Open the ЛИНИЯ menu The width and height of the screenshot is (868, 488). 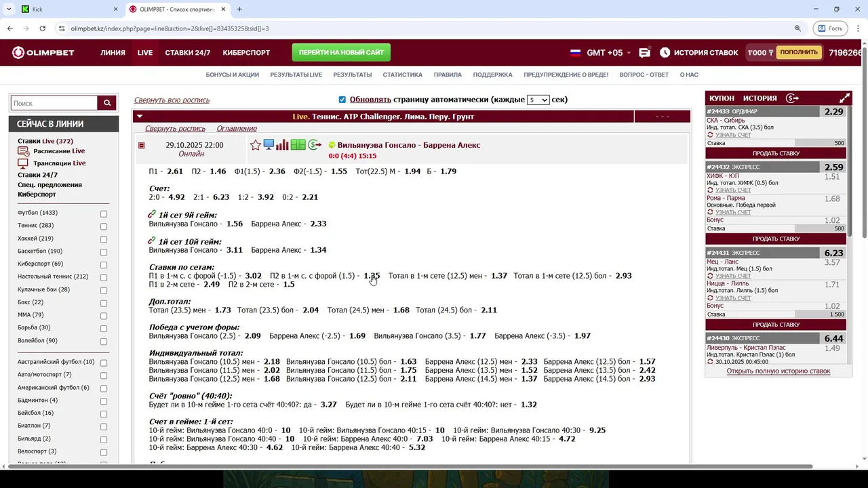point(113,52)
